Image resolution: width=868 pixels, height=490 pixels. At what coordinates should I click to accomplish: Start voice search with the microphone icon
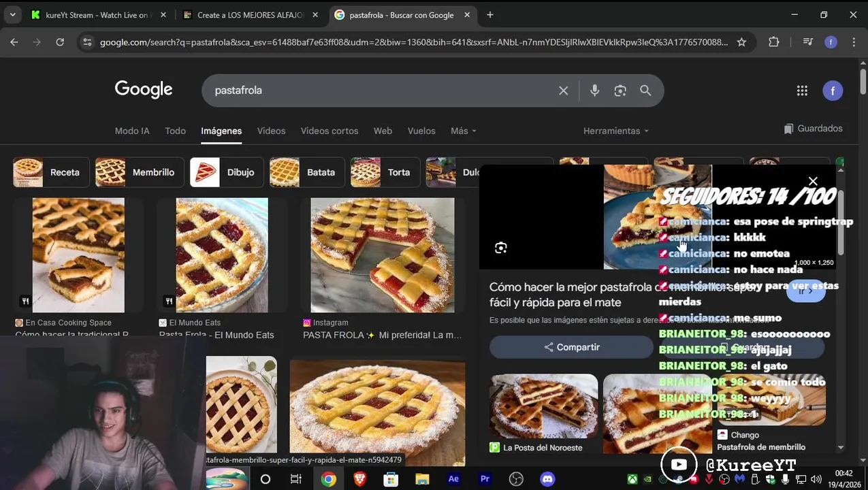click(x=594, y=91)
